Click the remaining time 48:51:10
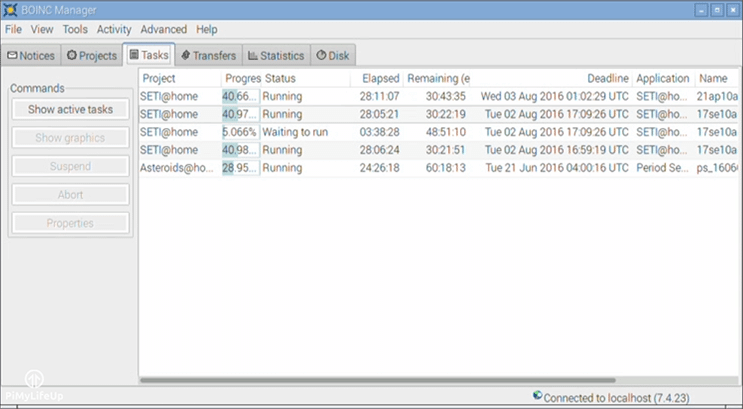743x409 pixels. click(x=445, y=132)
